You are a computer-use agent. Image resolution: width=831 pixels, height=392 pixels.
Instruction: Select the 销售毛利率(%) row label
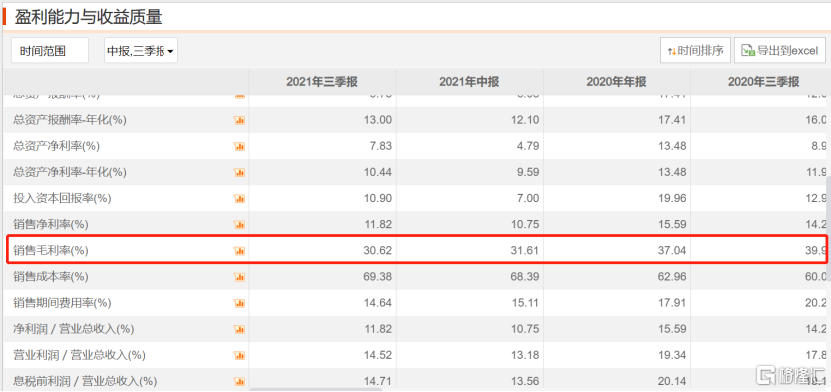tap(51, 251)
